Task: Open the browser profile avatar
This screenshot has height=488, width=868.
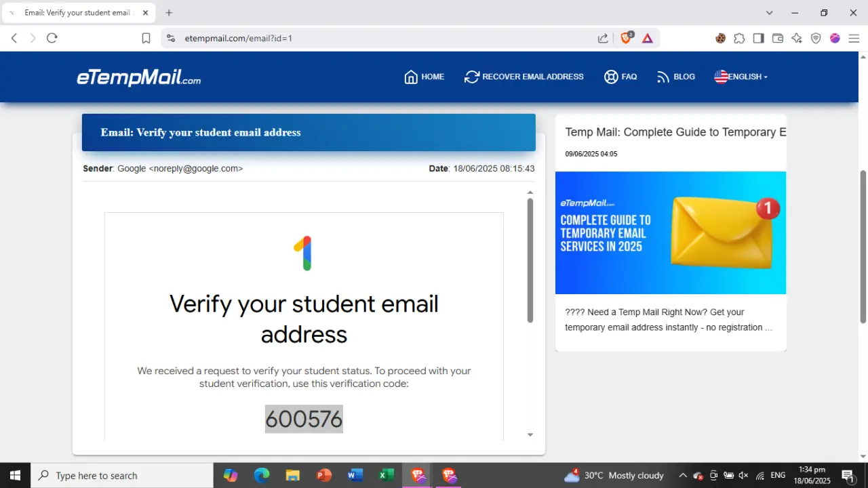Action: point(835,39)
